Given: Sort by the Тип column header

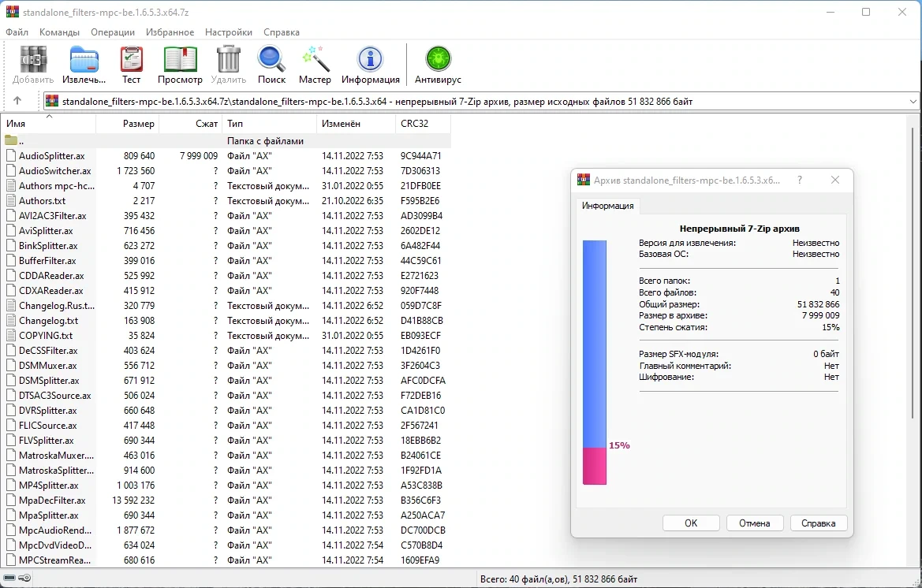Looking at the screenshot, I should 269,124.
